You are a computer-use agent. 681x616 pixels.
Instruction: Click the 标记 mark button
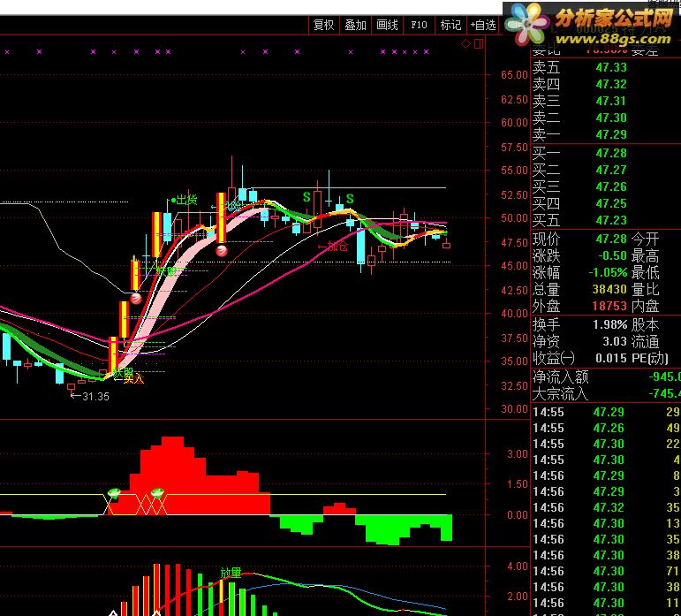pyautogui.click(x=450, y=26)
